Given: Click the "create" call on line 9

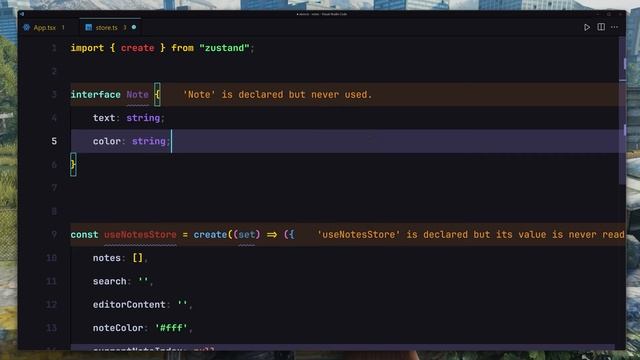Looking at the screenshot, I should point(210,235).
